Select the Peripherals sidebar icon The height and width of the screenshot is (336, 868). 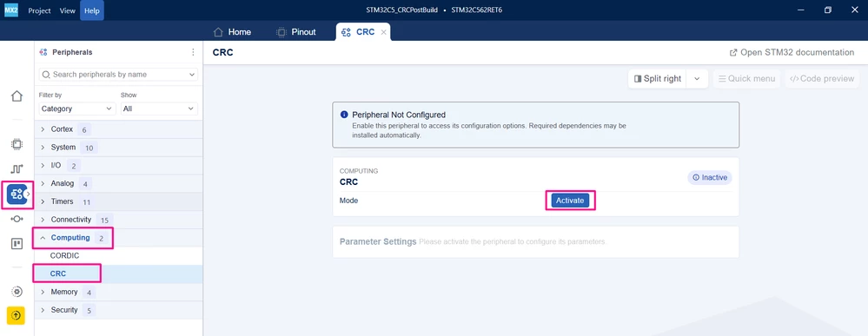17,194
